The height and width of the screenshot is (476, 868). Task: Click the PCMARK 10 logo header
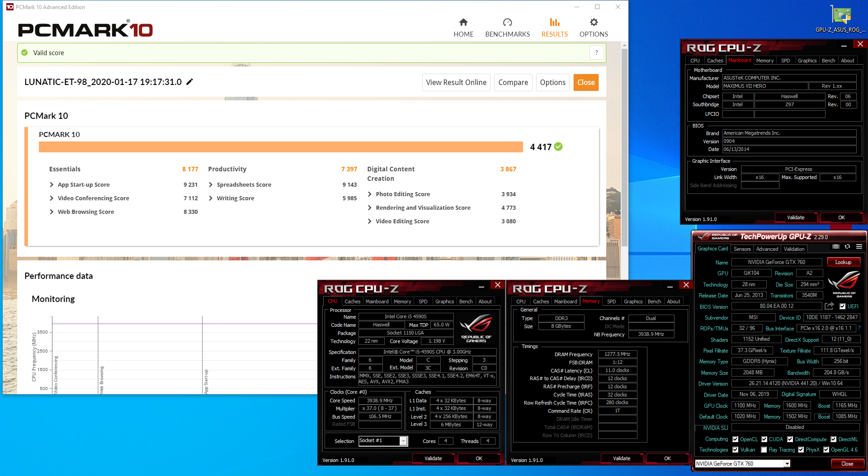coord(85,30)
